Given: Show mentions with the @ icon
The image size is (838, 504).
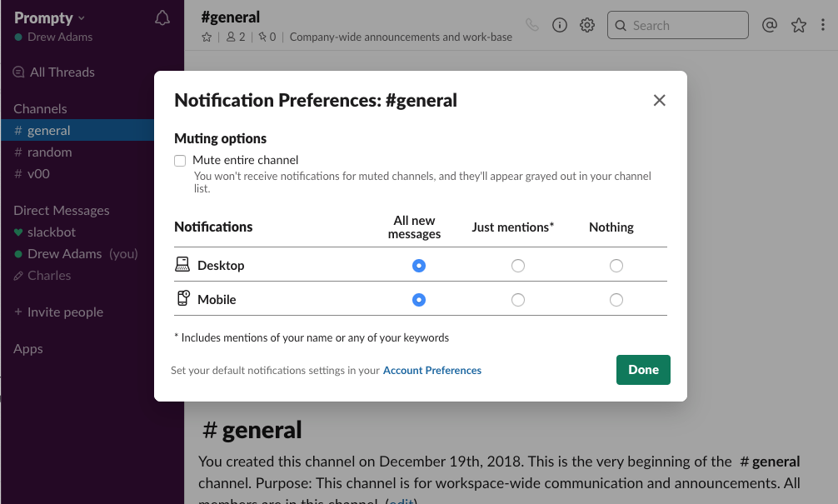Looking at the screenshot, I should click(x=770, y=25).
